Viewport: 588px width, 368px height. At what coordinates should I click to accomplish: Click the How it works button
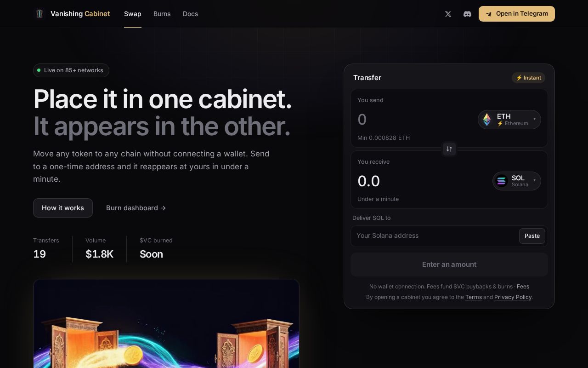click(63, 208)
